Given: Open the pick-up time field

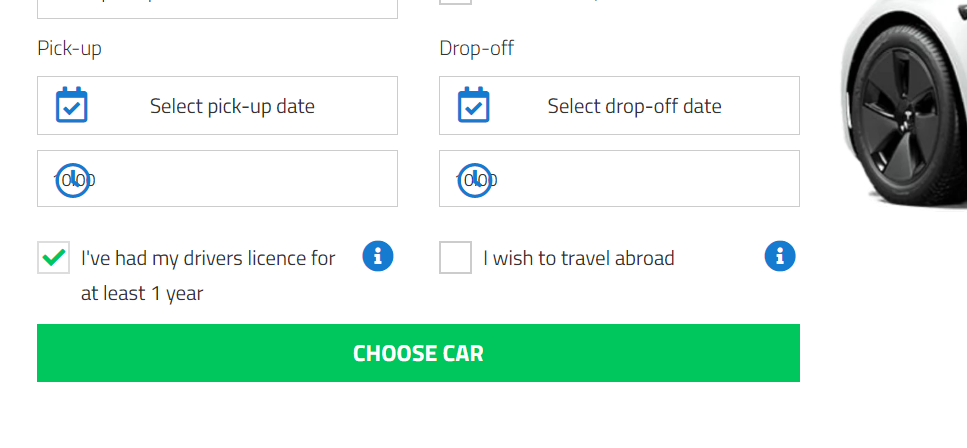Looking at the screenshot, I should (240, 179).
